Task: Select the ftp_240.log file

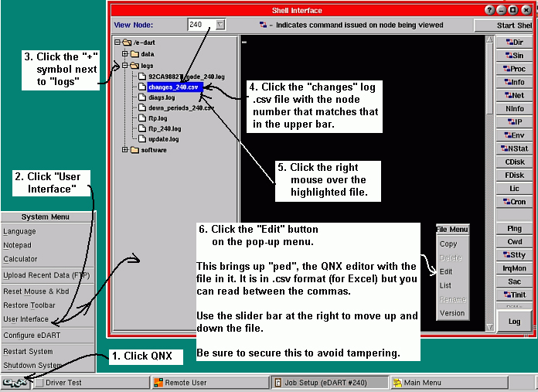Action: 165,128
